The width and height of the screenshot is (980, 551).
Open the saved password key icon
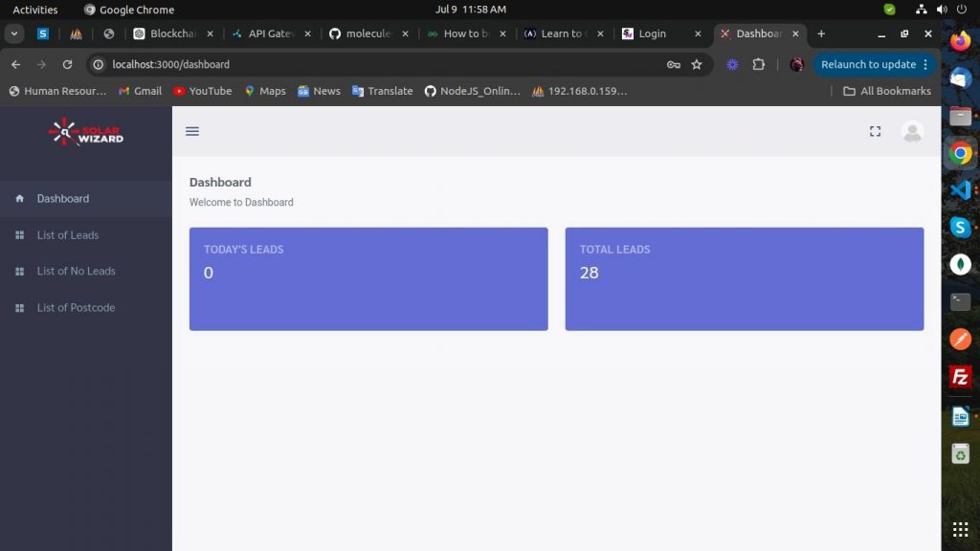(674, 64)
